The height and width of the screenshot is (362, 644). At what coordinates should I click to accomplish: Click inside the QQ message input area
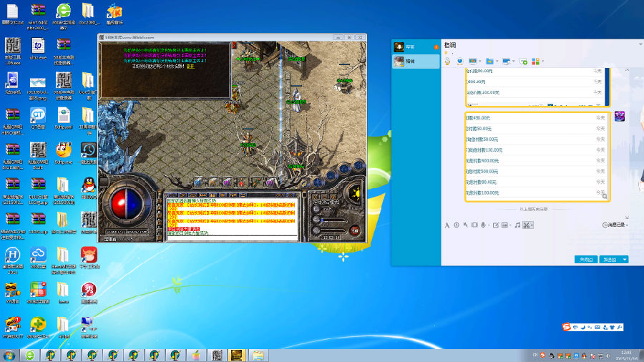point(536,241)
